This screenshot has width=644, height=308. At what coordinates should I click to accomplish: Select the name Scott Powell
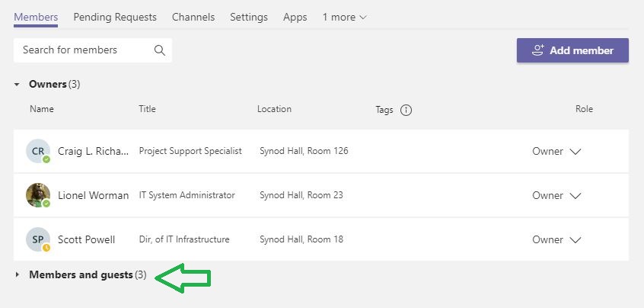[x=86, y=239]
